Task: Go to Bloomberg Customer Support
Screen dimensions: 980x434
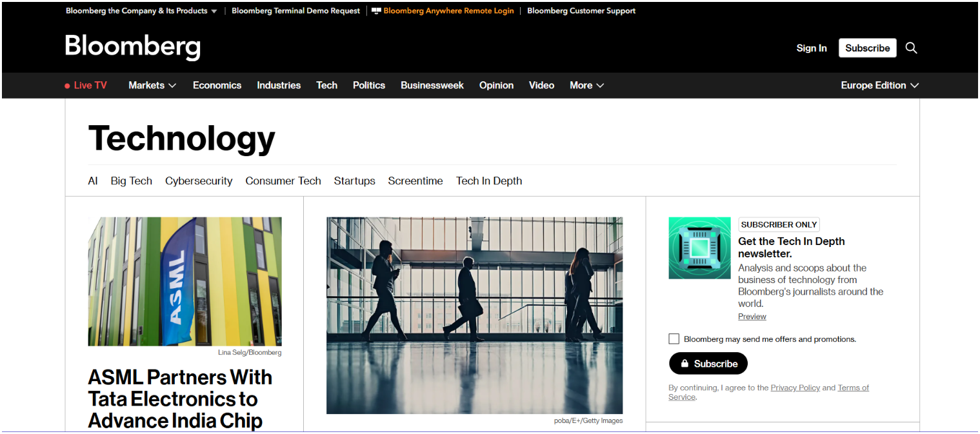Action: (581, 11)
